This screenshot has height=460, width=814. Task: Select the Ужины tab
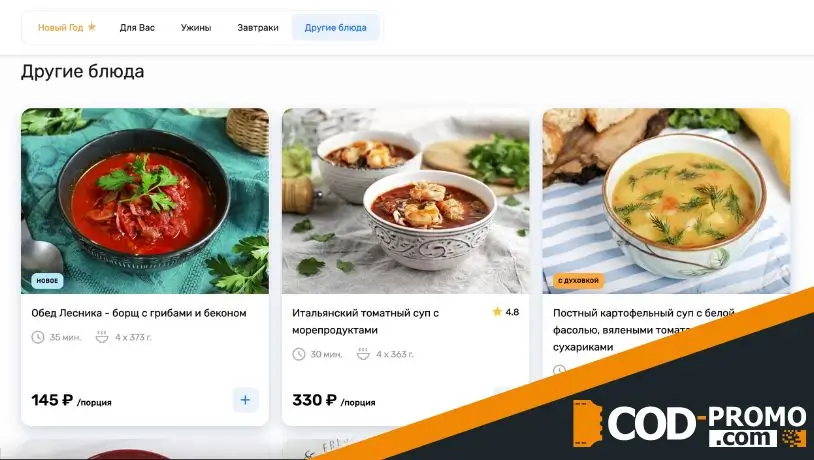pos(196,28)
